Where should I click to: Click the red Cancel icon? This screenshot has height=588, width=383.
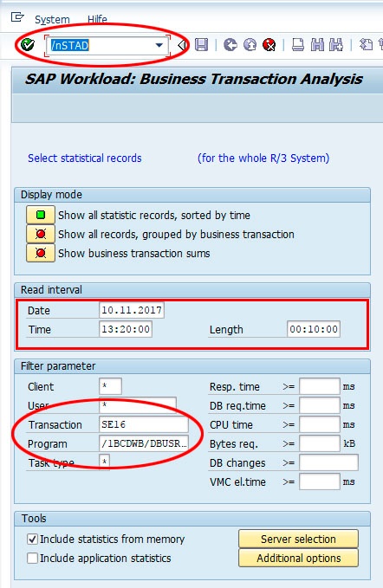click(x=269, y=45)
